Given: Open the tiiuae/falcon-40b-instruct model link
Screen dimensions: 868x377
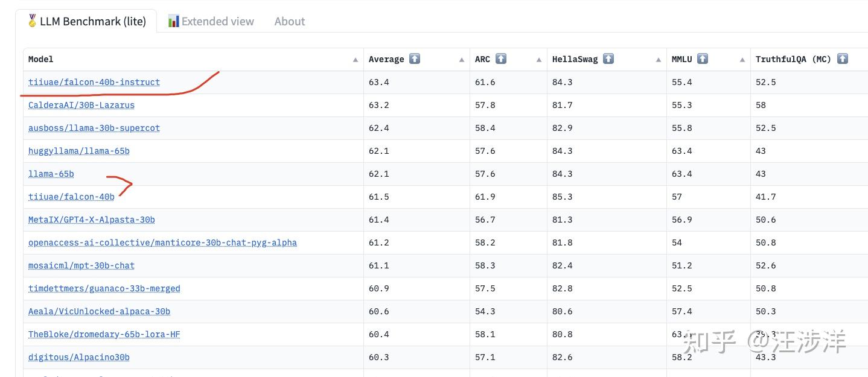Looking at the screenshot, I should tap(94, 82).
